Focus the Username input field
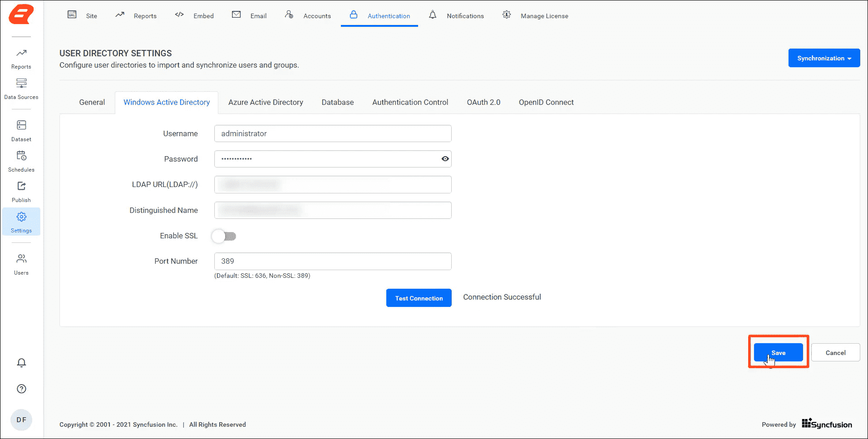The image size is (868, 439). coord(333,133)
